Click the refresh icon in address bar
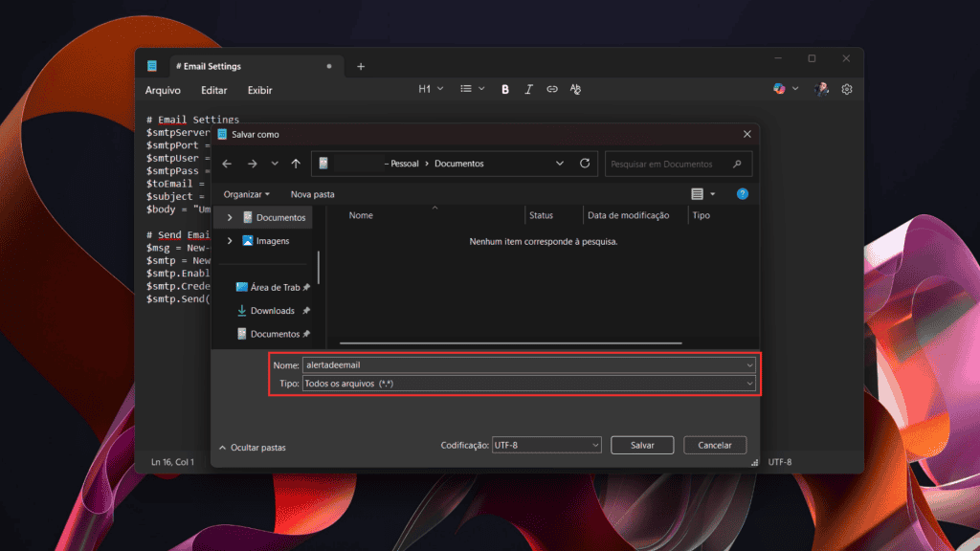Image resolution: width=980 pixels, height=551 pixels. 585,164
